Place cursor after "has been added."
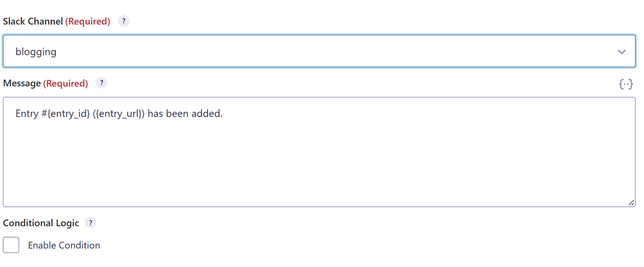 coord(223,114)
